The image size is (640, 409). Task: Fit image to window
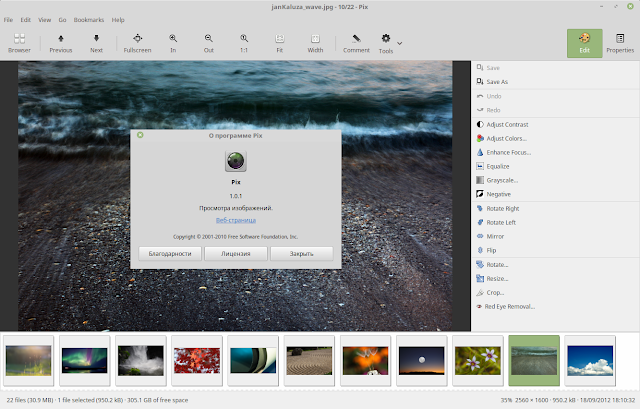click(280, 43)
